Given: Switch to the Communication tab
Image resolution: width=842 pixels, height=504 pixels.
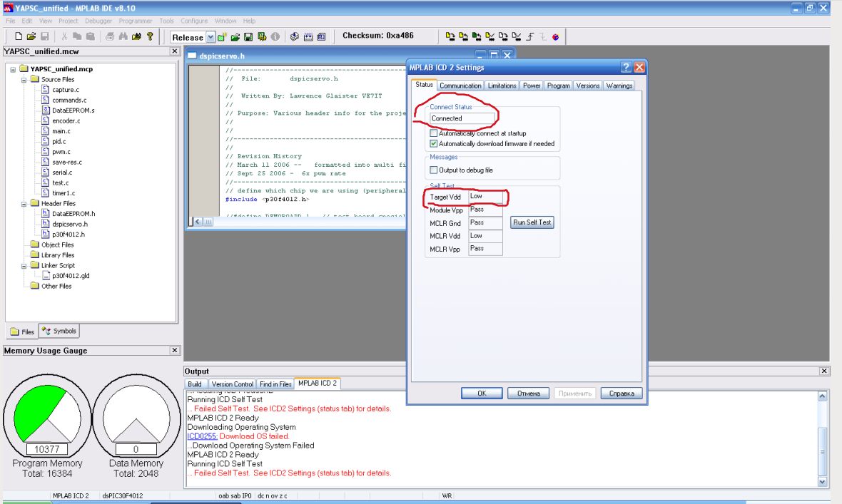Looking at the screenshot, I should point(460,86).
